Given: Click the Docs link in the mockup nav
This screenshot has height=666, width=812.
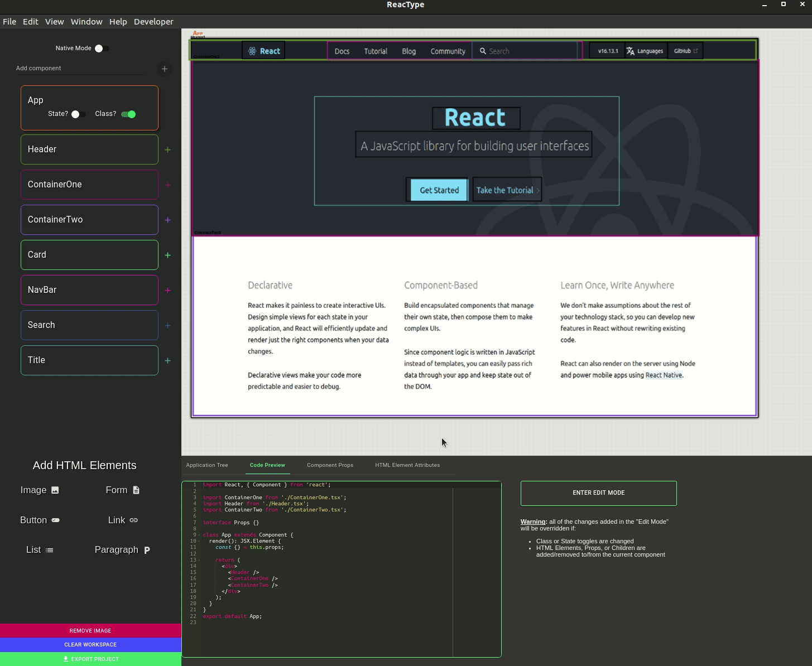Looking at the screenshot, I should (x=342, y=51).
